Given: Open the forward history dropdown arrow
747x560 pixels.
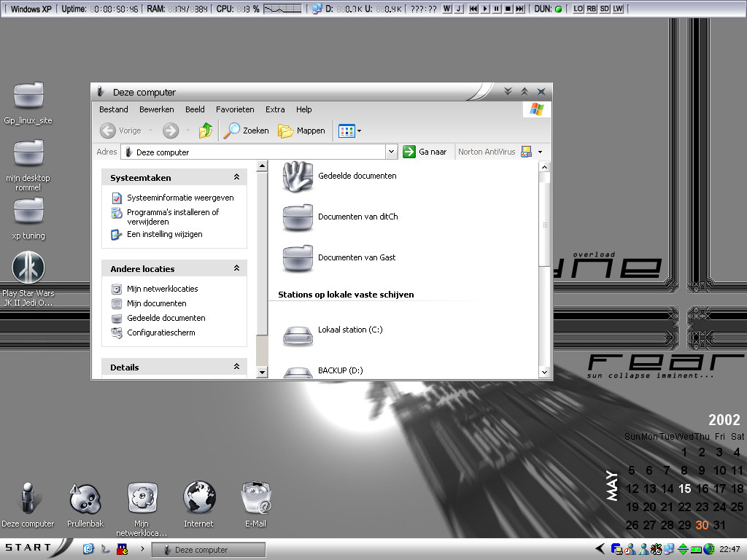Looking at the screenshot, I should pos(187,131).
